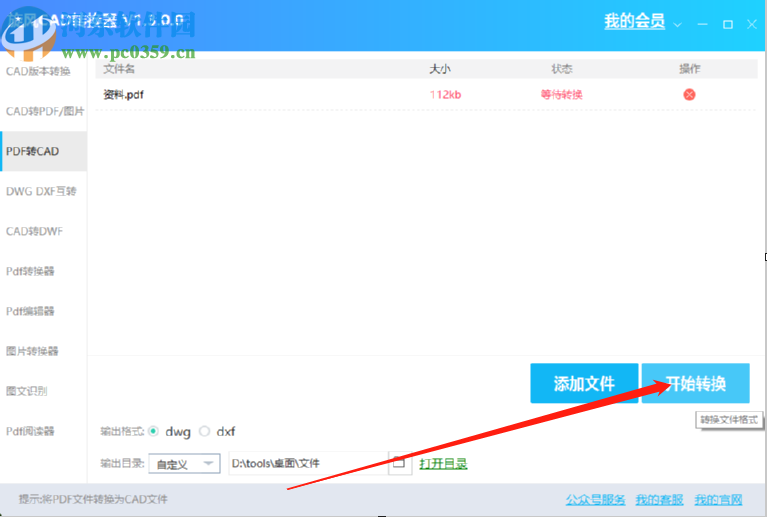Expand the 我的会员 dropdown chevron
Viewport: 767px width, 517px height.
click(677, 24)
